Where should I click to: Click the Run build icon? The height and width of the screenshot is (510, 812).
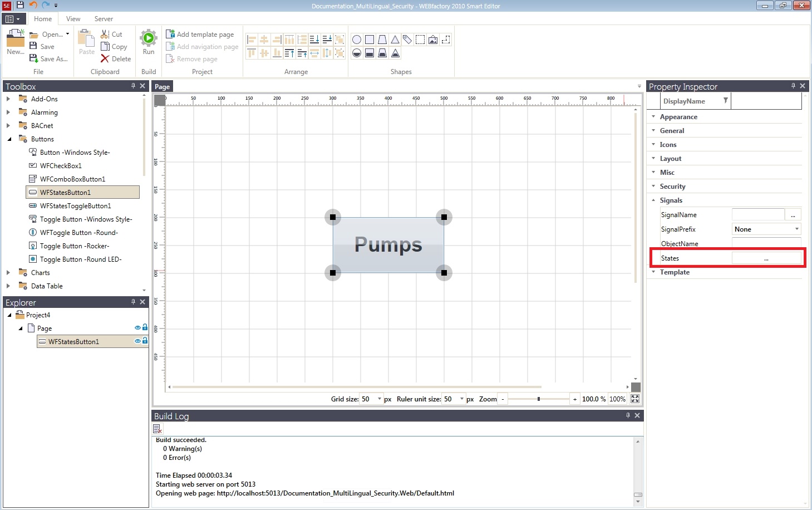148,39
